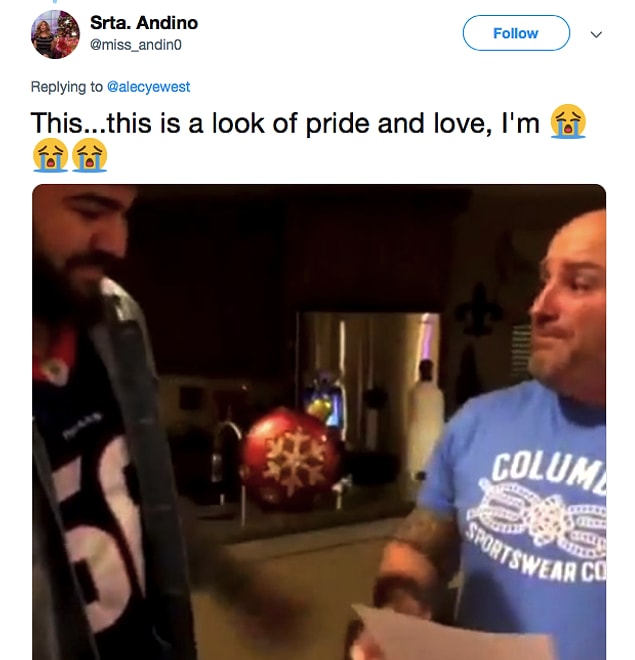This screenshot has height=660, width=635.
Task: Open the @alecyewest profile link
Action: (149, 87)
